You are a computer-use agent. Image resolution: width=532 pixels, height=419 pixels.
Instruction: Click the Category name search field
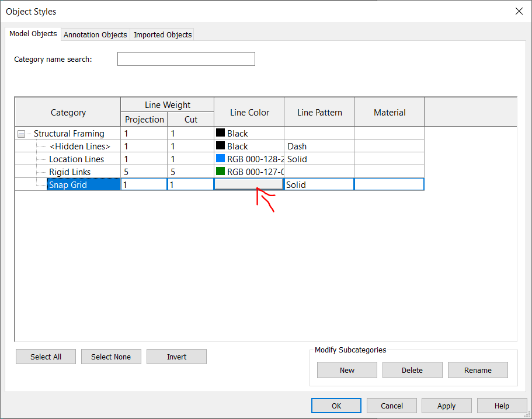click(186, 58)
